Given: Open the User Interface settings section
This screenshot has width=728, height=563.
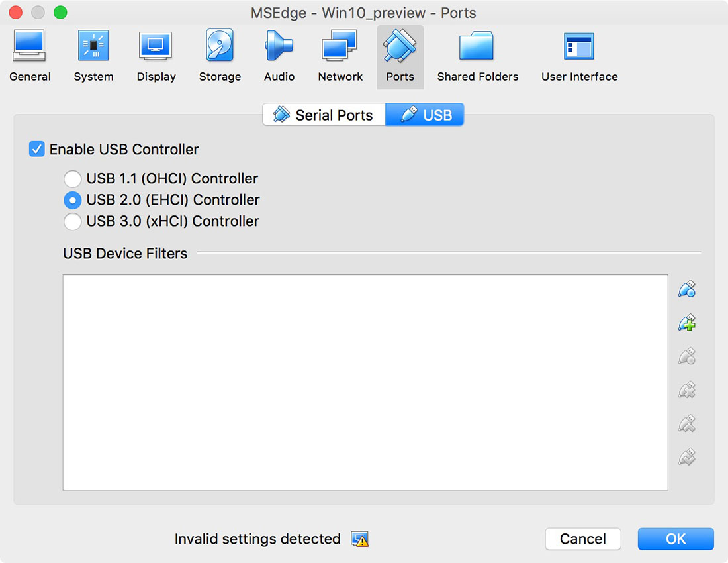Looking at the screenshot, I should pos(580,57).
